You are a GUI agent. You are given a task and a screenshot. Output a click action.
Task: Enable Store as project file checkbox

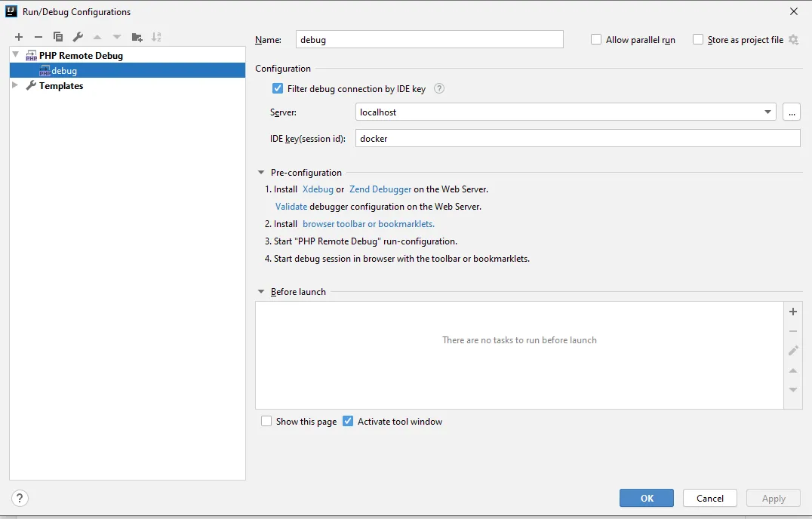pos(698,39)
